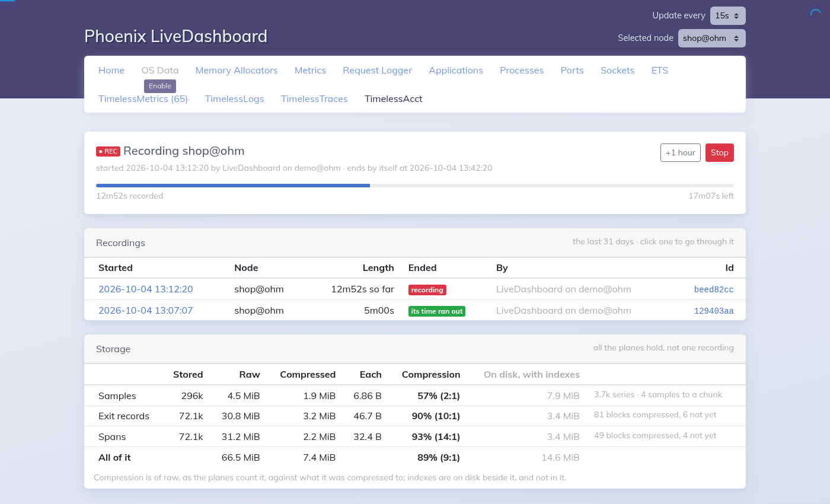Viewport: 830px width, 504px height.
Task: Click the green 'its time ran out' badge
Action: pos(436,311)
